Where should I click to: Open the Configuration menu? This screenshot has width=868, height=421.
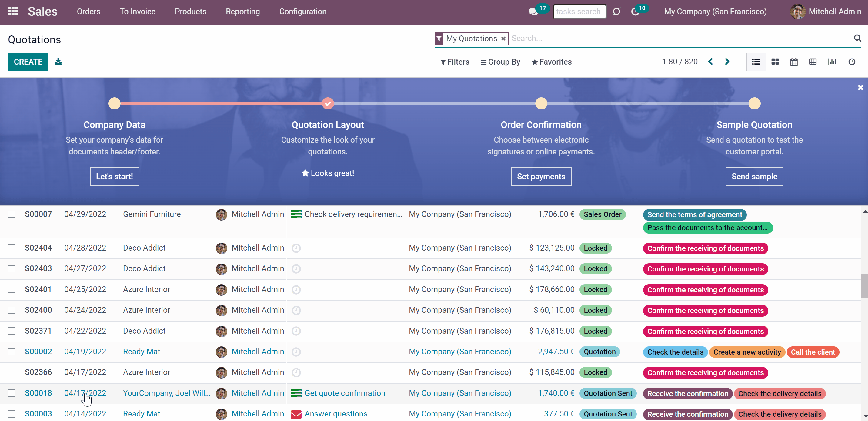coord(302,12)
